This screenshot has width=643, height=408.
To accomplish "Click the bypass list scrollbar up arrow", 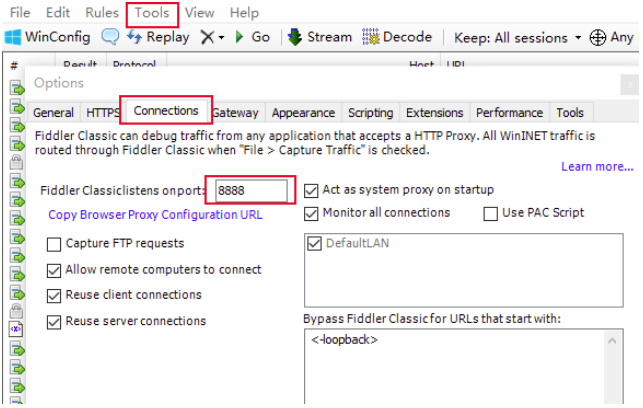I will [612, 341].
